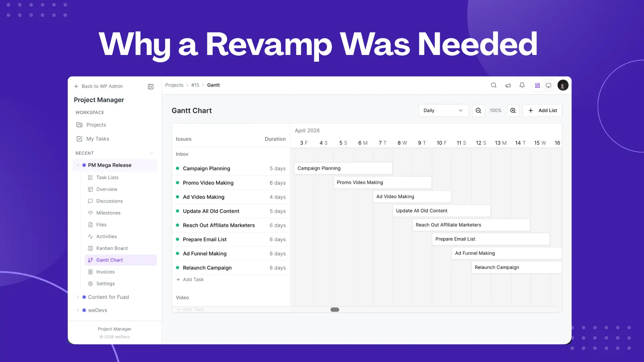Click the Overview layout icon
The height and width of the screenshot is (362, 644).
coord(90,189)
